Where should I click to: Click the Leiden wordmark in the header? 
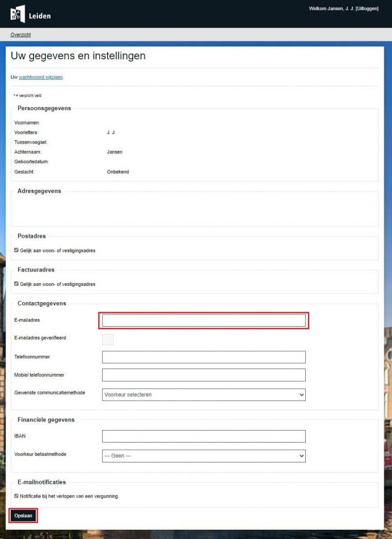pos(40,16)
